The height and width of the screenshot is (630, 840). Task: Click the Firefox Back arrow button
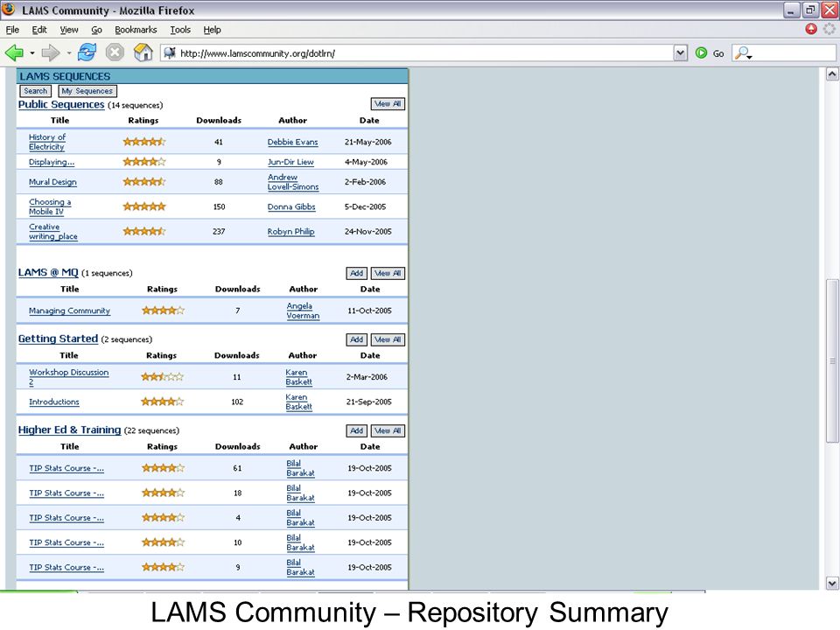coord(15,52)
